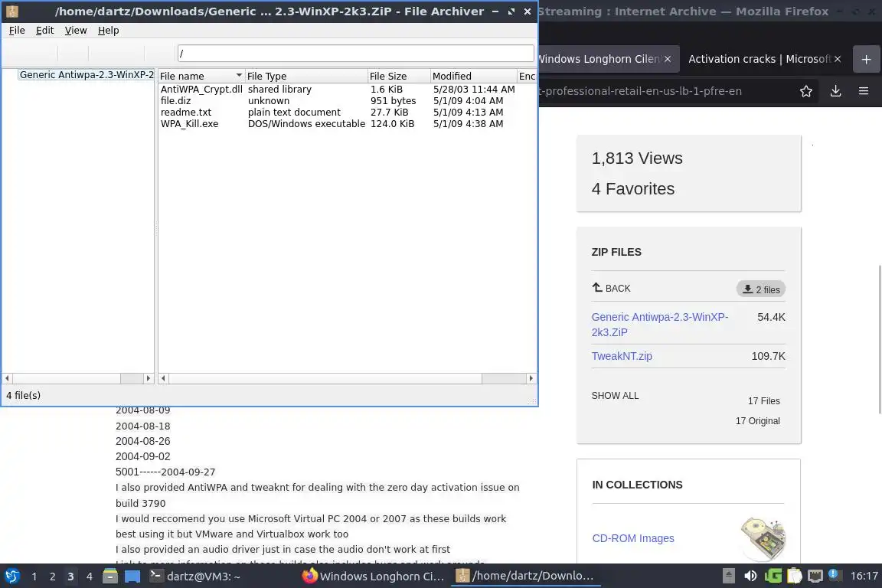882x588 pixels.
Task: Click SHOW ALL download options
Action: pos(615,396)
